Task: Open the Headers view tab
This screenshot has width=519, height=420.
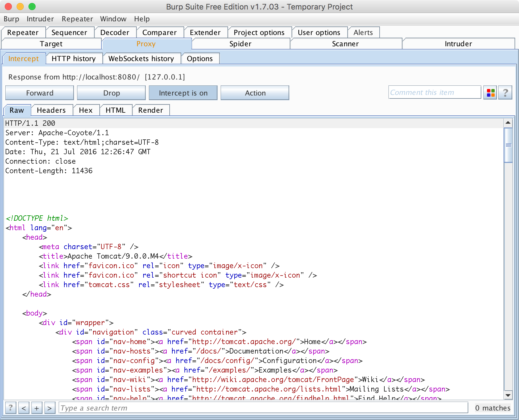Action: point(51,110)
